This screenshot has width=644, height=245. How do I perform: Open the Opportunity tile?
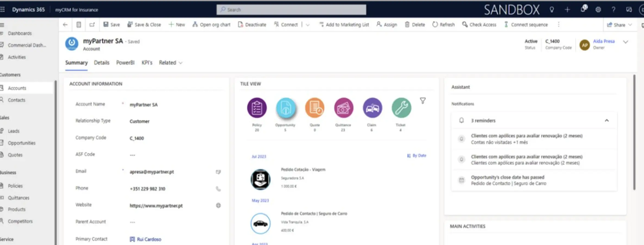pyautogui.click(x=286, y=108)
